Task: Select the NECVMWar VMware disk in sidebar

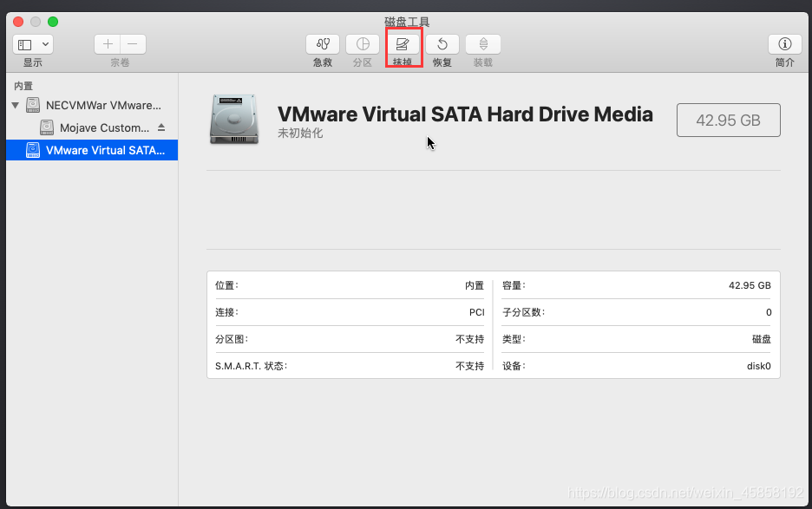Action: [x=93, y=105]
